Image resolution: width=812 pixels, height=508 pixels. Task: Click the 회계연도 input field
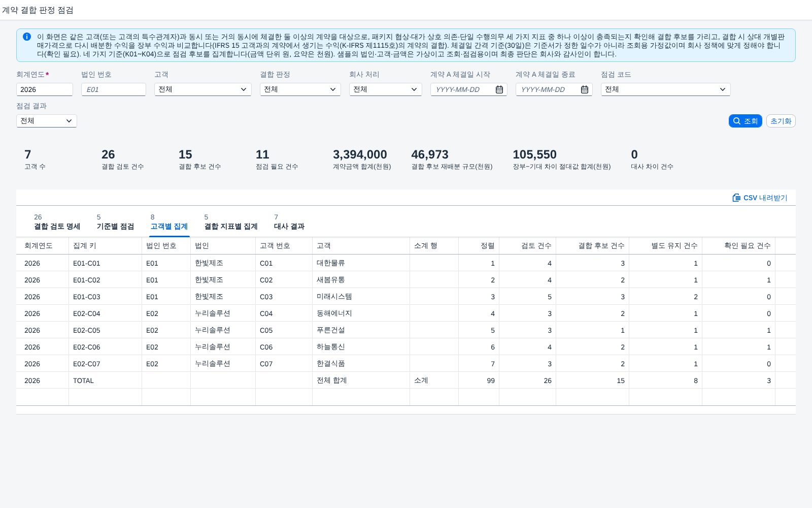pos(45,89)
